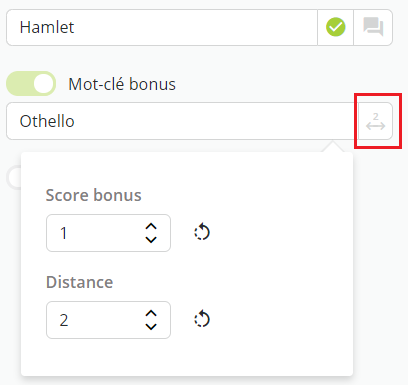Reset the Distance value

202,319
